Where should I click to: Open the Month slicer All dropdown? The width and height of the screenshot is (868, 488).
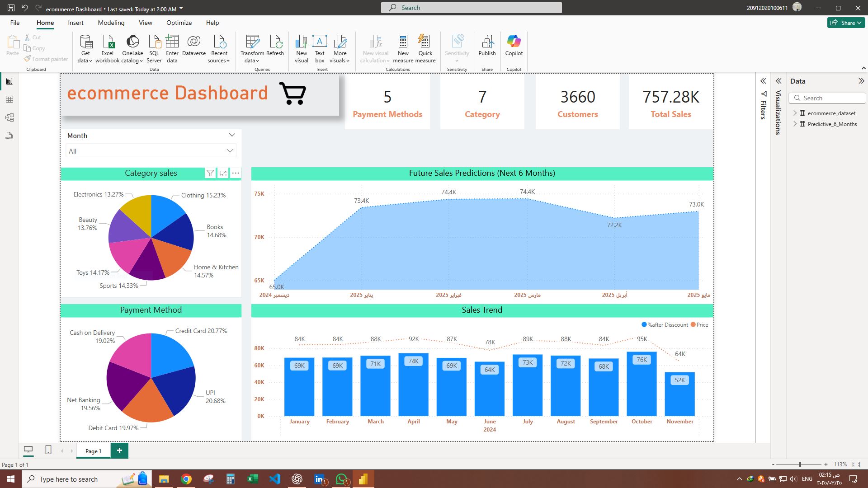pos(230,151)
